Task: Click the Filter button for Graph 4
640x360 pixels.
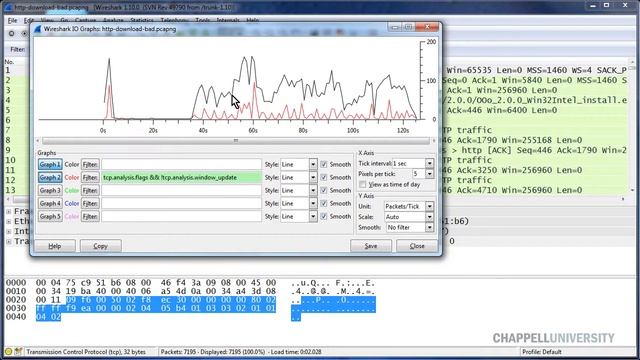Action: coord(90,203)
